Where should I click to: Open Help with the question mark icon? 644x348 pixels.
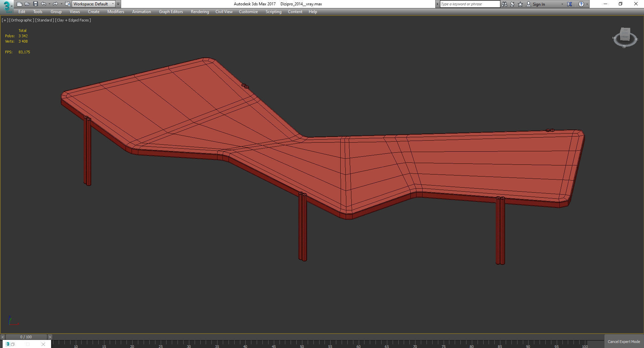pyautogui.click(x=581, y=4)
